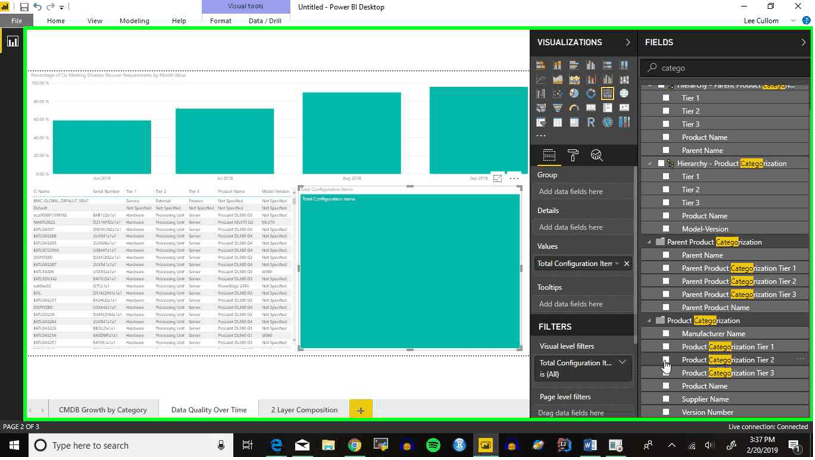Select the Clustered column chart visualization
The image size is (815, 460).
coord(590,65)
